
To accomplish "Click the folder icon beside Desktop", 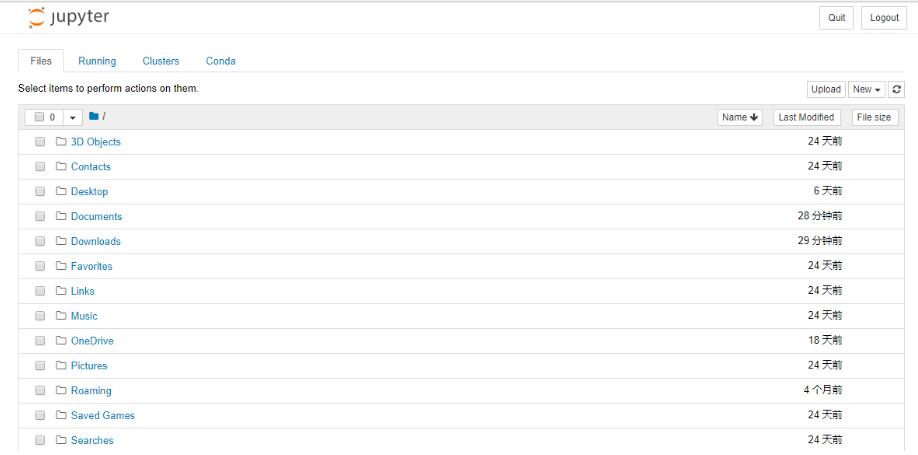I will [61, 191].
